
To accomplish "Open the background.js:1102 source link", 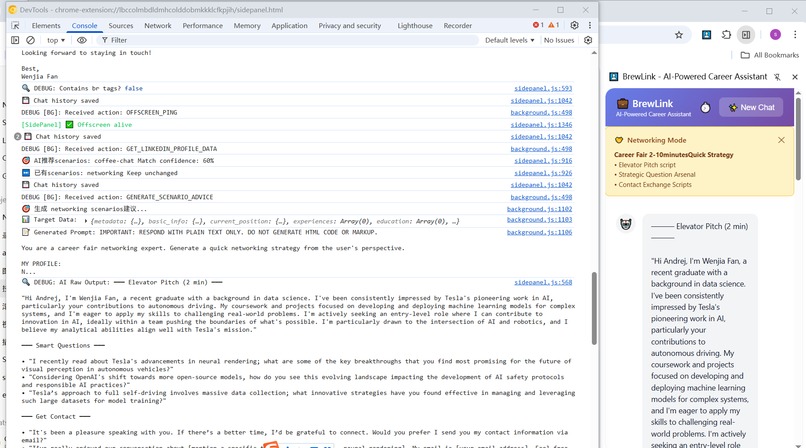I will (539, 209).
